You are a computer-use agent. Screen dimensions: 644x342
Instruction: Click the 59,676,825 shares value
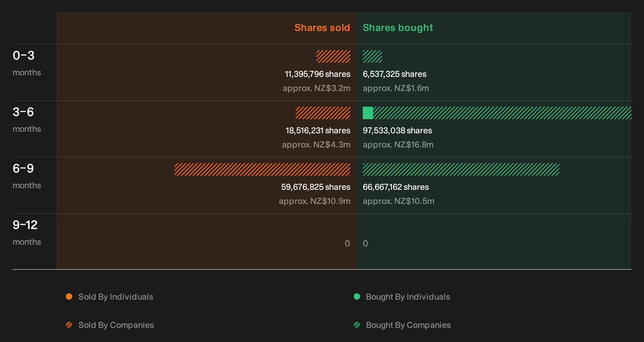316,187
